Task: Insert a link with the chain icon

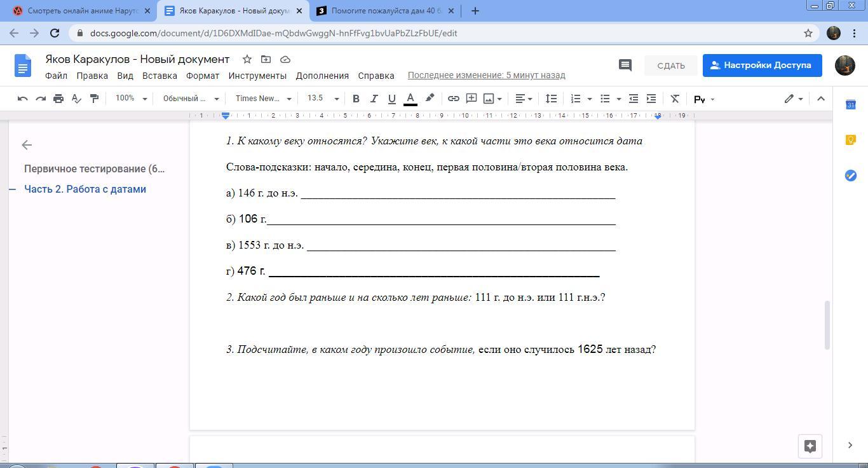Action: pyautogui.click(x=454, y=99)
